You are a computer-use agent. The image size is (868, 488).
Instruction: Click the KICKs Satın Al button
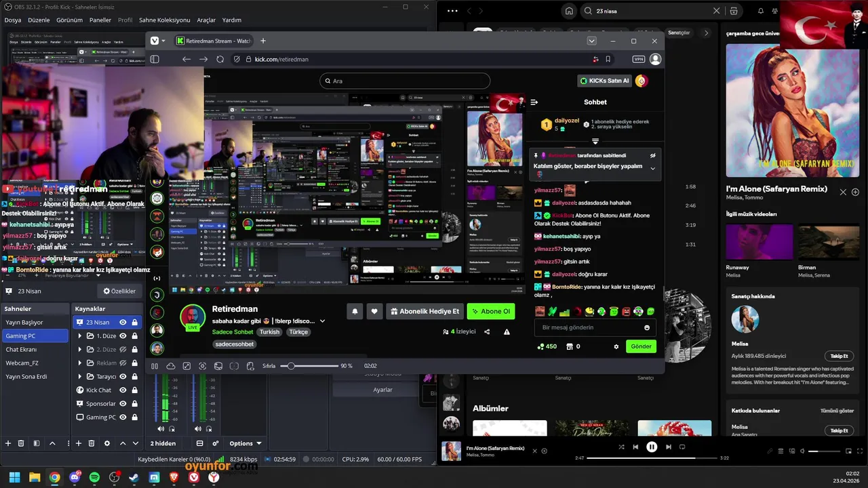605,81
